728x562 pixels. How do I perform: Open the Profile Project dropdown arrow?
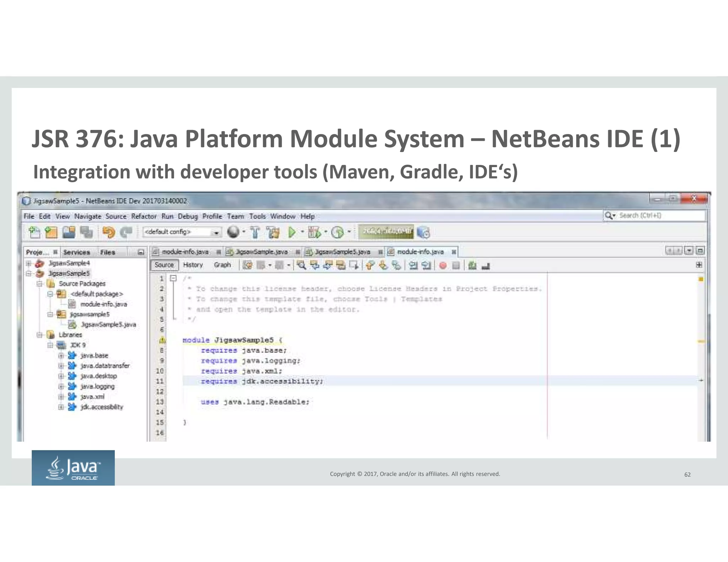coord(349,232)
